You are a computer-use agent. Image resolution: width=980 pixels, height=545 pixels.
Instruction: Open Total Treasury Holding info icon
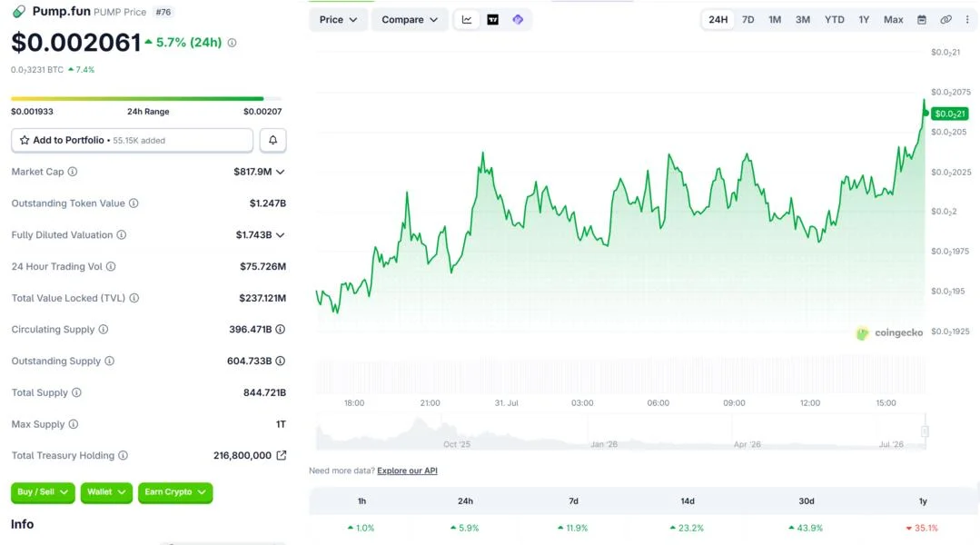(124, 456)
